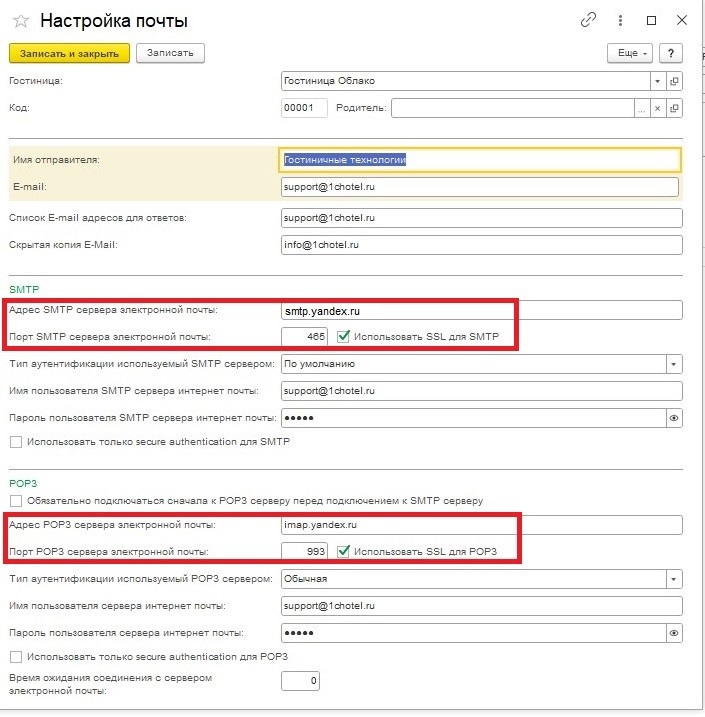Click the Код field with 00001

tap(304, 108)
